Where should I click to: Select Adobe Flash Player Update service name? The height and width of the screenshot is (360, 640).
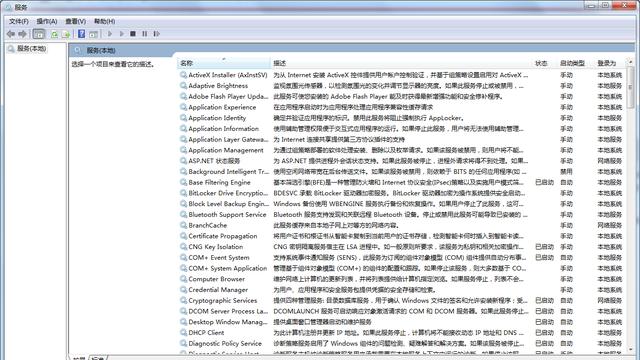[x=228, y=97]
